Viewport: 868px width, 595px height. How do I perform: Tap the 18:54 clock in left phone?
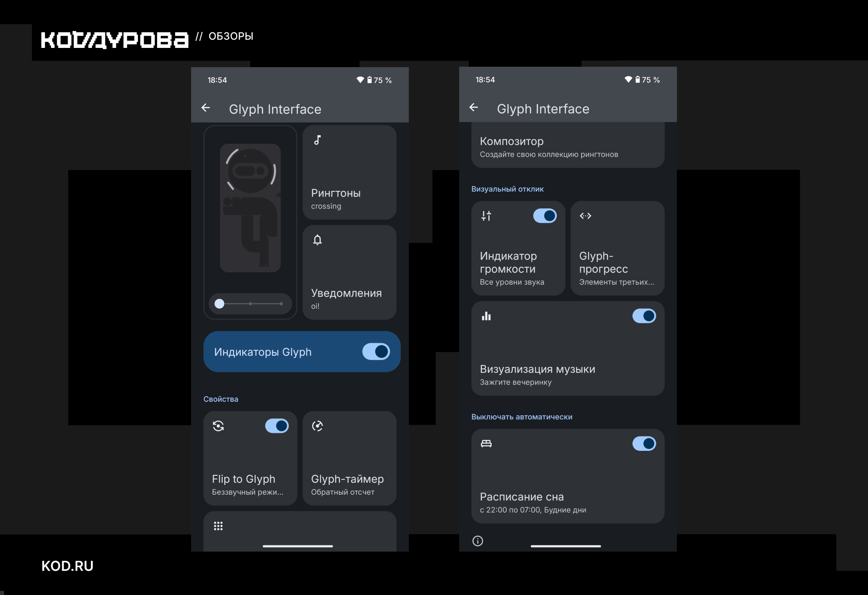tap(217, 80)
